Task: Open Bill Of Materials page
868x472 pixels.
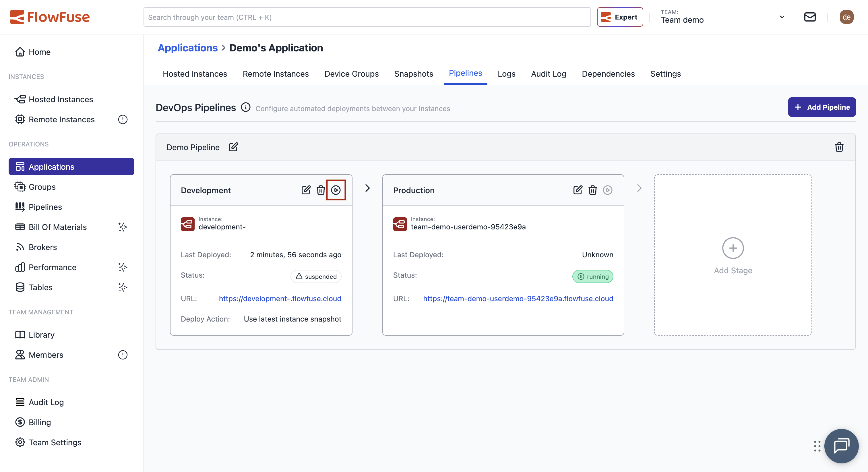Action: coord(71,227)
